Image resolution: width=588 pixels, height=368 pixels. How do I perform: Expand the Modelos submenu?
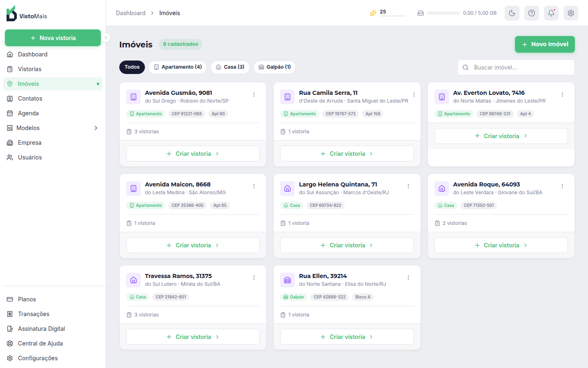click(53, 128)
